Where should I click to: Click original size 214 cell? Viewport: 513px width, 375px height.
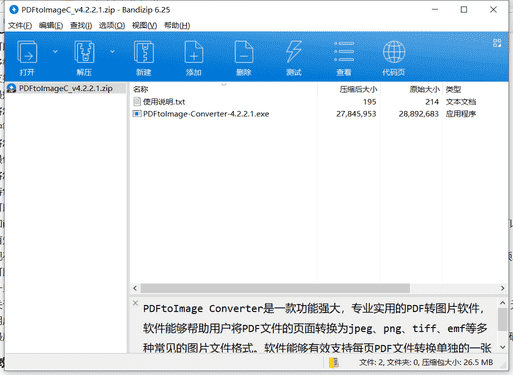click(x=432, y=102)
